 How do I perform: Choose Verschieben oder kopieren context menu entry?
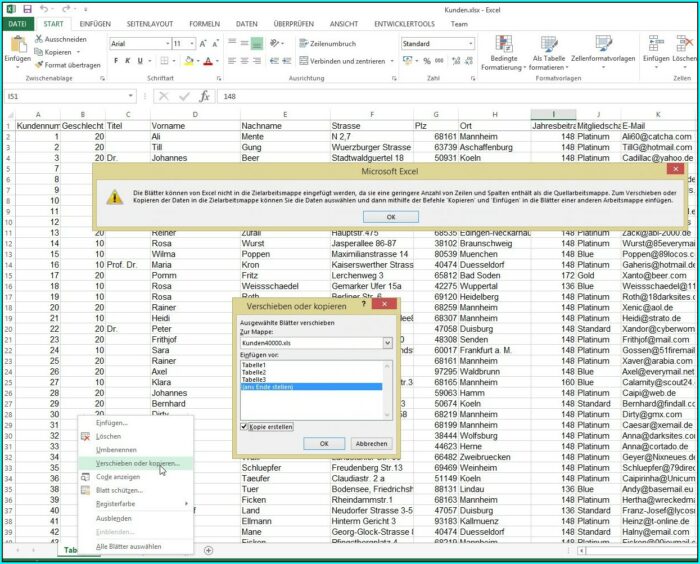[x=136, y=464]
